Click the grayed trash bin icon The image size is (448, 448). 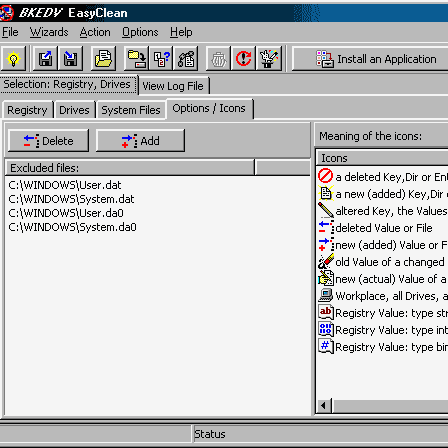(218, 59)
